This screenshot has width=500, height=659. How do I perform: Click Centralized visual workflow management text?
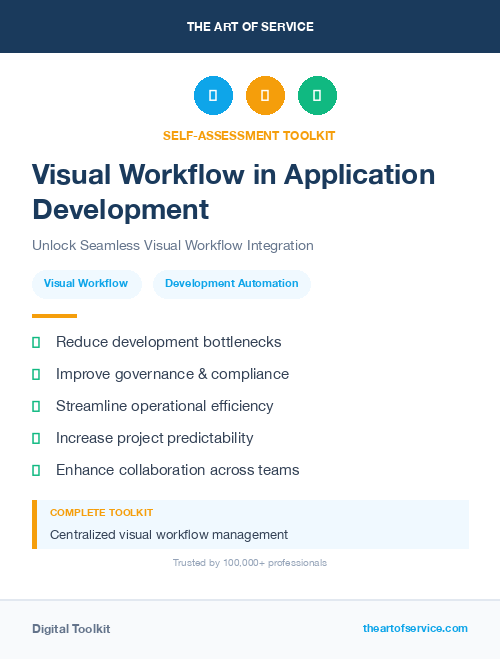coord(169,535)
